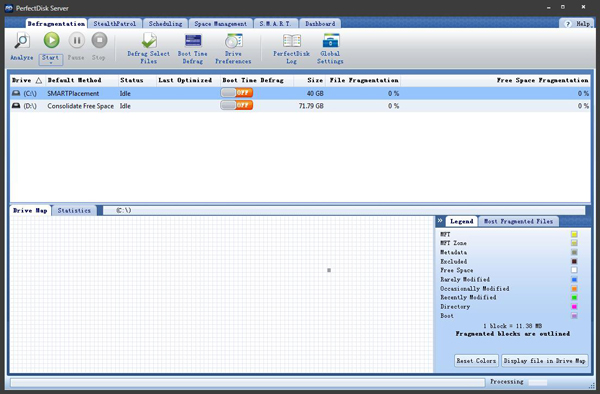Sort by Status column header
This screenshot has height=394, width=600.
coord(137,80)
